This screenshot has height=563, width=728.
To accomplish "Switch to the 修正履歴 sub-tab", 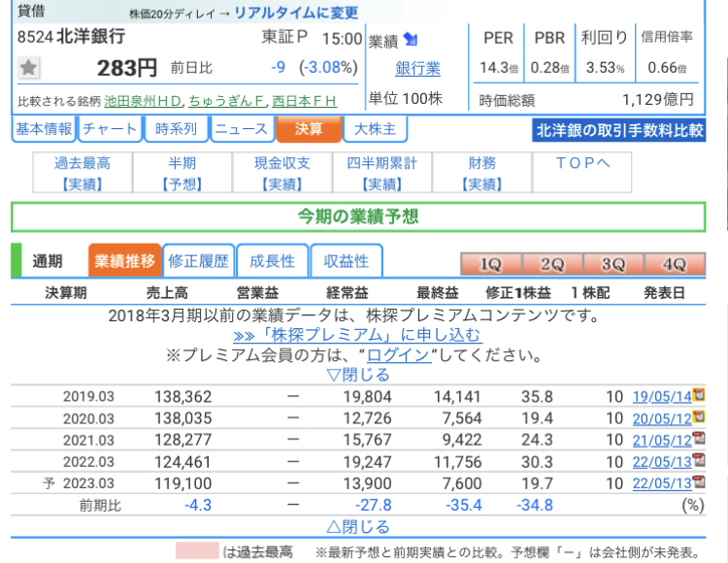I will tap(198, 261).
